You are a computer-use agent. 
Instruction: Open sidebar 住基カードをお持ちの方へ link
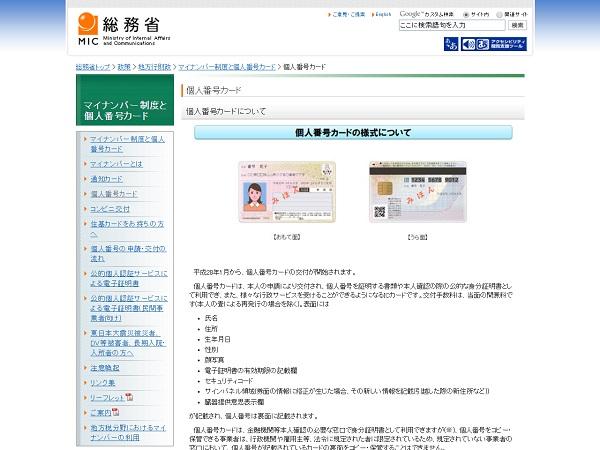tap(127, 229)
